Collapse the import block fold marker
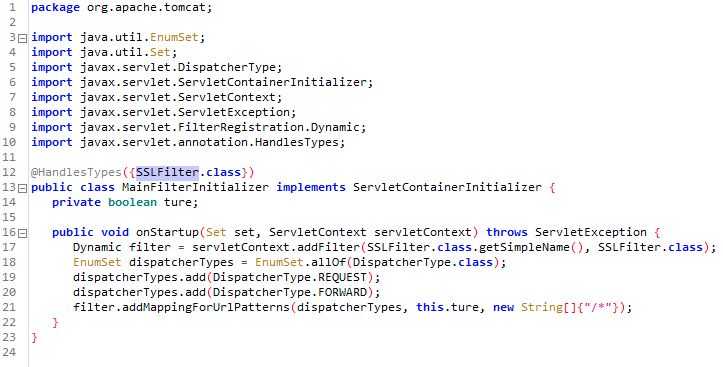This screenshot has width=723, height=367. (x=22, y=38)
